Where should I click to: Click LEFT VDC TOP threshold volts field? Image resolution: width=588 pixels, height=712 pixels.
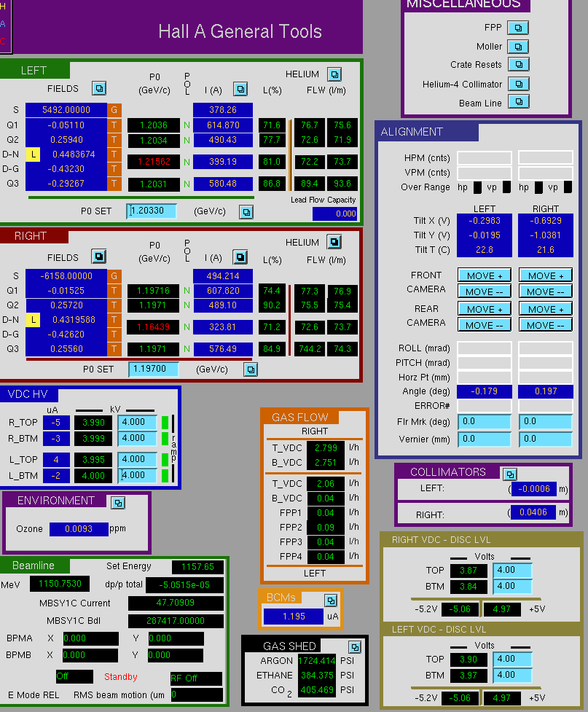[512, 660]
